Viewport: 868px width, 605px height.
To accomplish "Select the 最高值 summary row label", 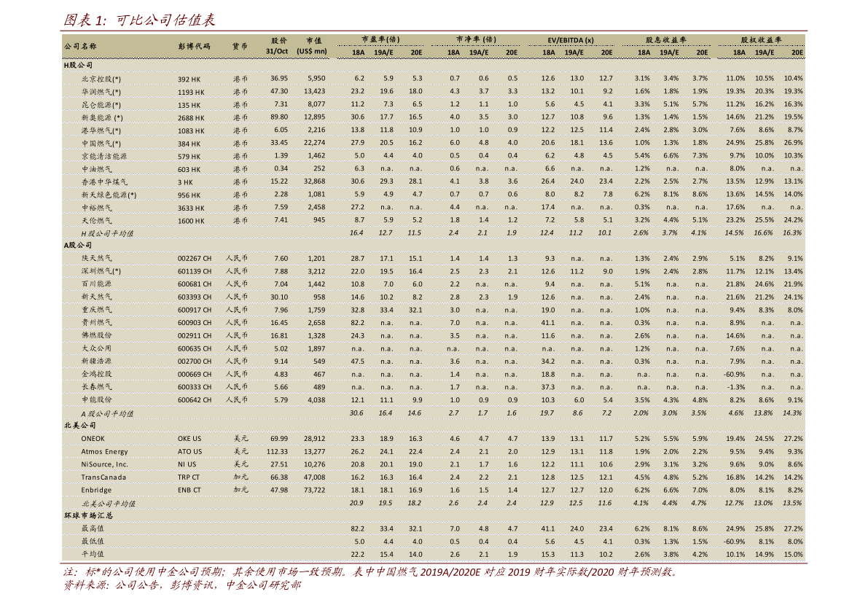I will point(93,528).
